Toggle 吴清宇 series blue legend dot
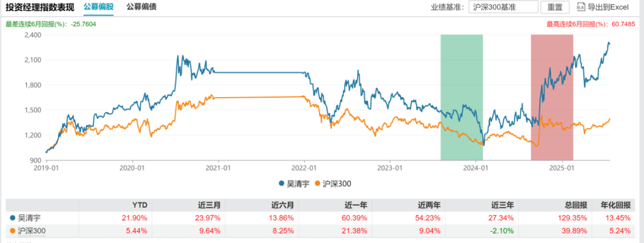Viewport: 644px width, 243px height. pos(281,183)
